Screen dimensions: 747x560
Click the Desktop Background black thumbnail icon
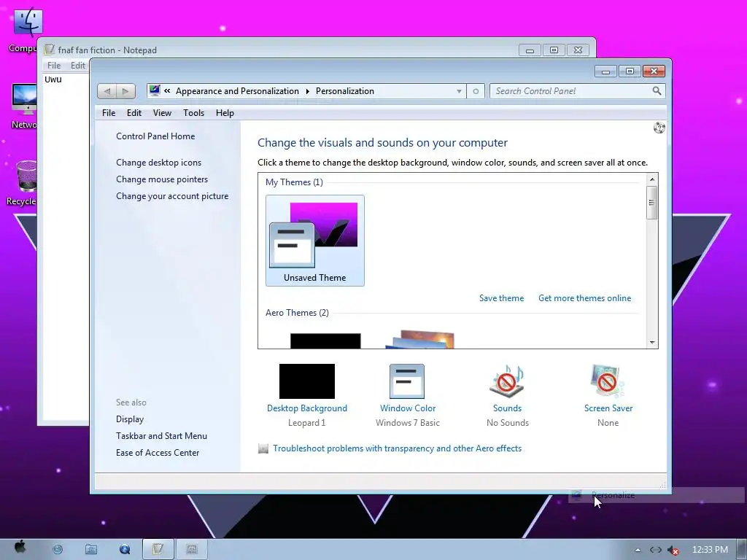pyautogui.click(x=307, y=381)
